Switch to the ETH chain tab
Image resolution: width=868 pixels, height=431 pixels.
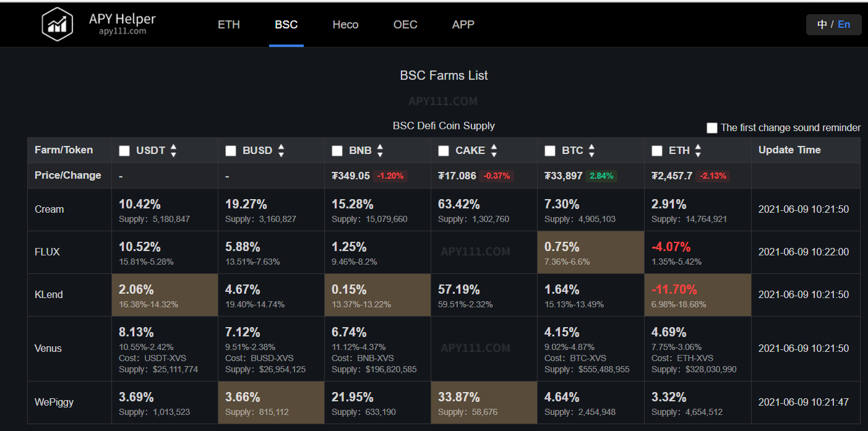click(229, 25)
